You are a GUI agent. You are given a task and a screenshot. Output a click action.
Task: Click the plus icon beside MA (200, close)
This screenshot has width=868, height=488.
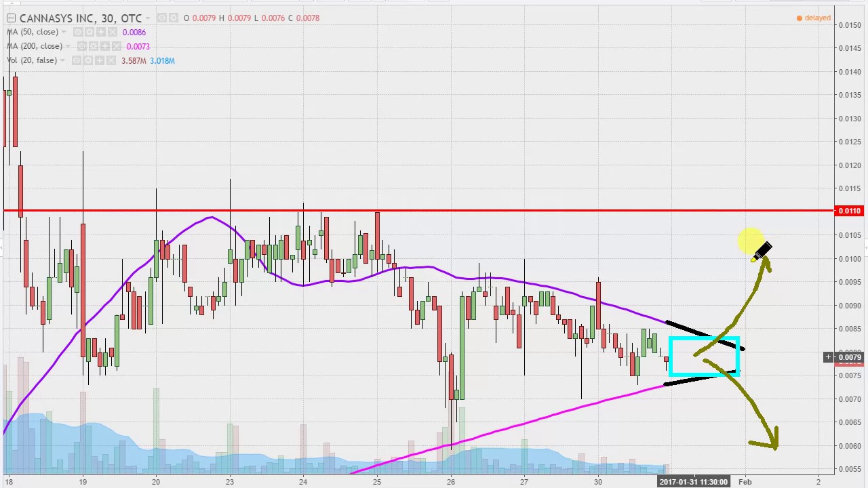coord(105,46)
